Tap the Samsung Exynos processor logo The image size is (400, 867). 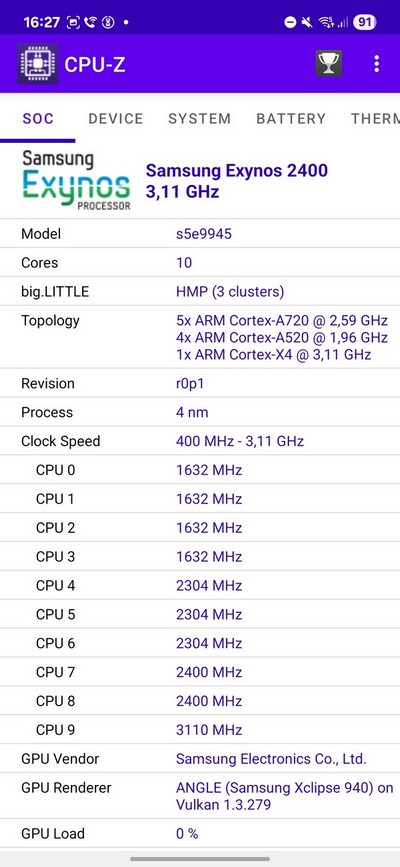[x=76, y=181]
